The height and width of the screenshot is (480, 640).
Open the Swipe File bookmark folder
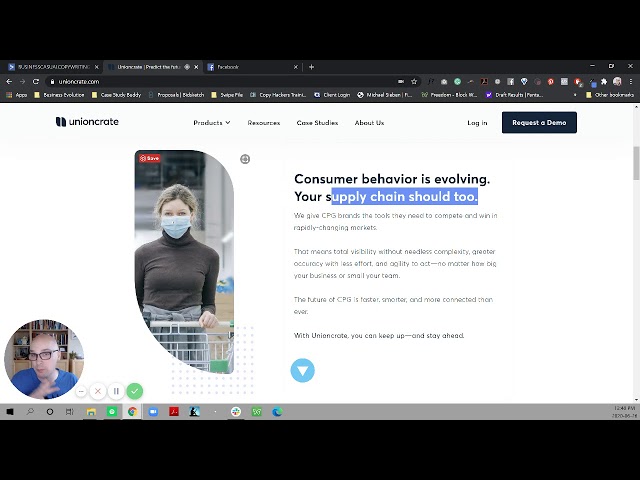227,95
